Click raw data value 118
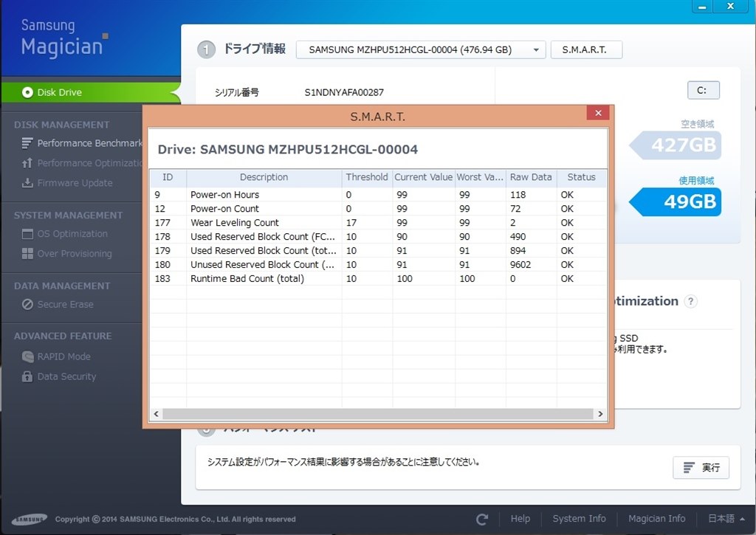 point(518,195)
